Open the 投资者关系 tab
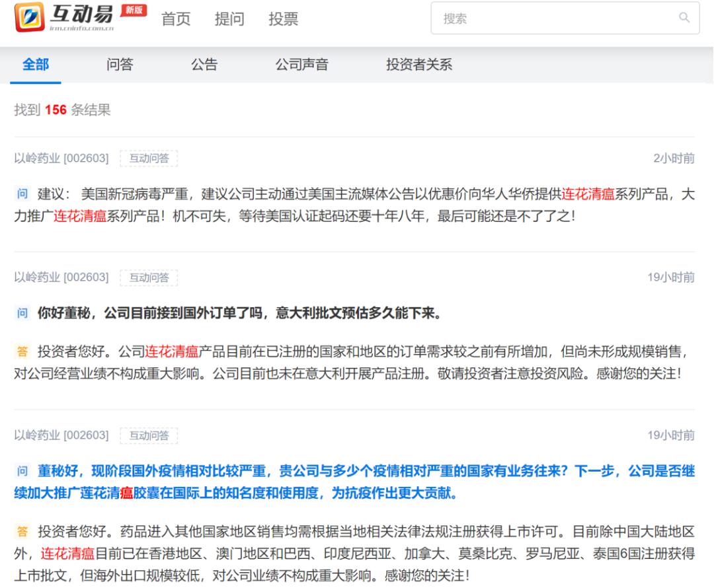 point(418,64)
